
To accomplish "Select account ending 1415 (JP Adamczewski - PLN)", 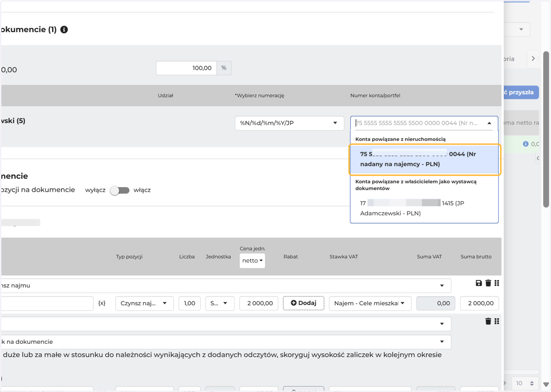I will (x=425, y=208).
